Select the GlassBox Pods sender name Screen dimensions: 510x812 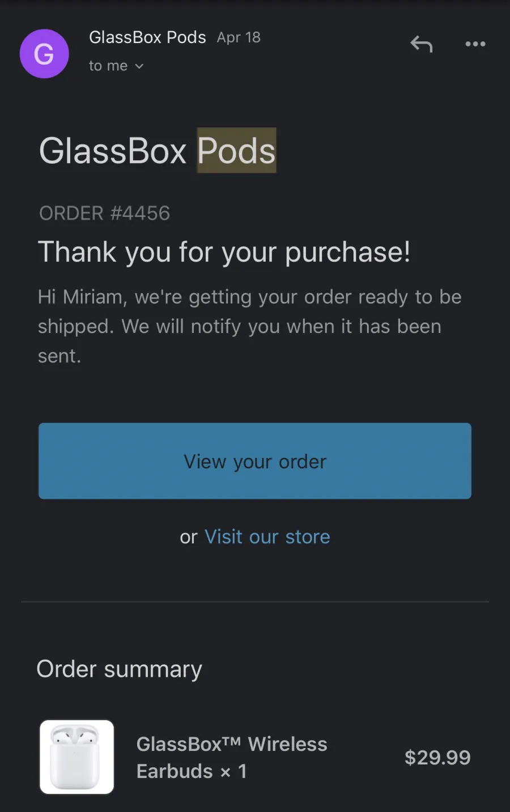(147, 37)
